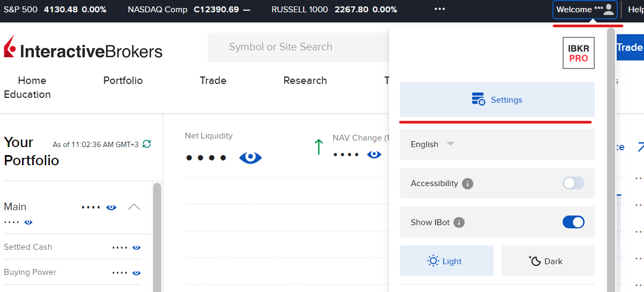644x292 pixels.
Task: Open the ticker bar more options dots
Action: (440, 10)
